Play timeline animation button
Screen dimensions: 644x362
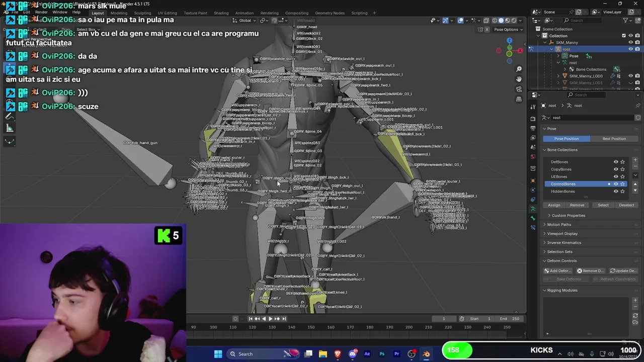click(x=270, y=319)
